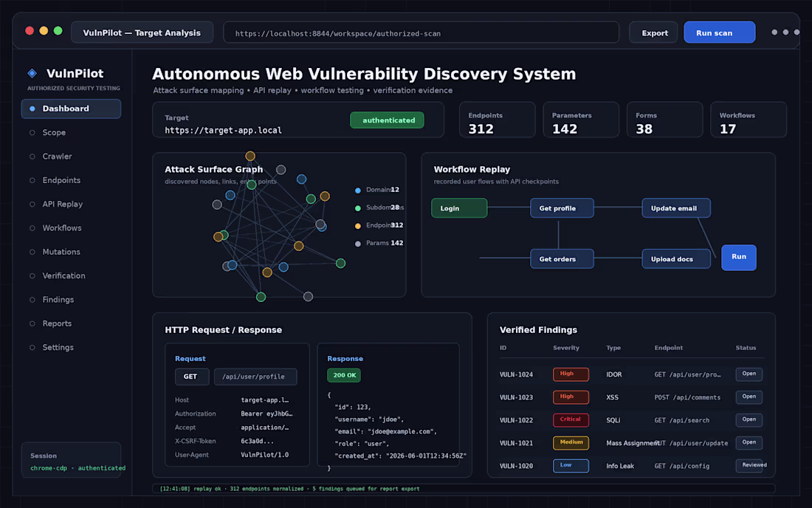Open finding VULN-1020
The image size is (812, 508).
point(516,465)
